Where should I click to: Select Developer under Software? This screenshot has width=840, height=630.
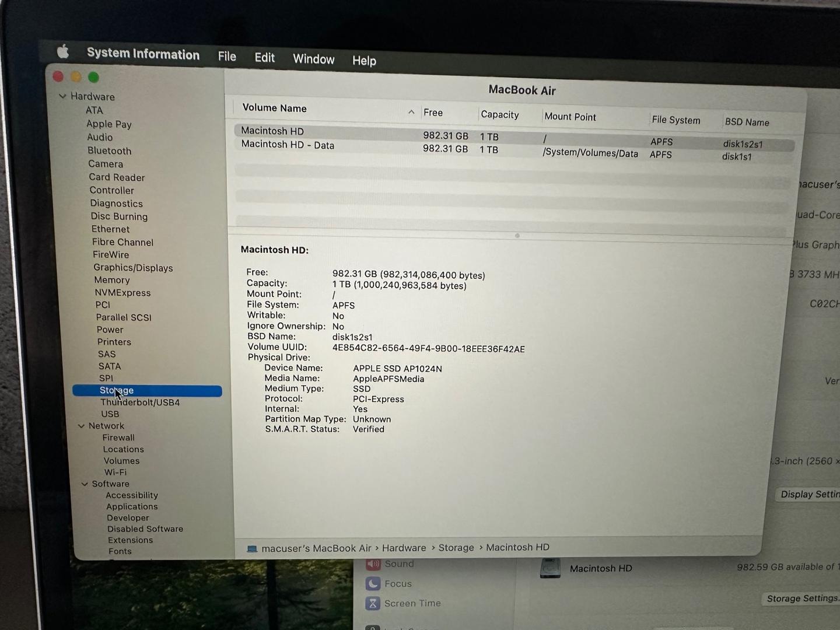tap(128, 518)
